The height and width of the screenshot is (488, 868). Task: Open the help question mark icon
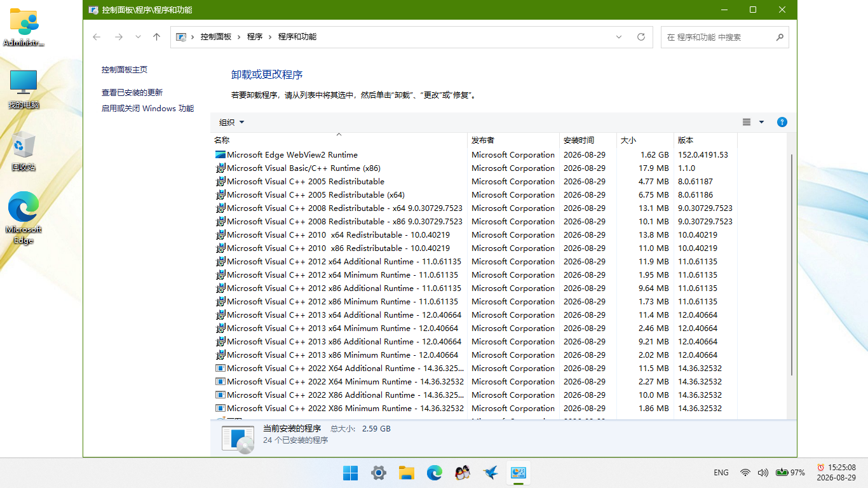click(782, 122)
